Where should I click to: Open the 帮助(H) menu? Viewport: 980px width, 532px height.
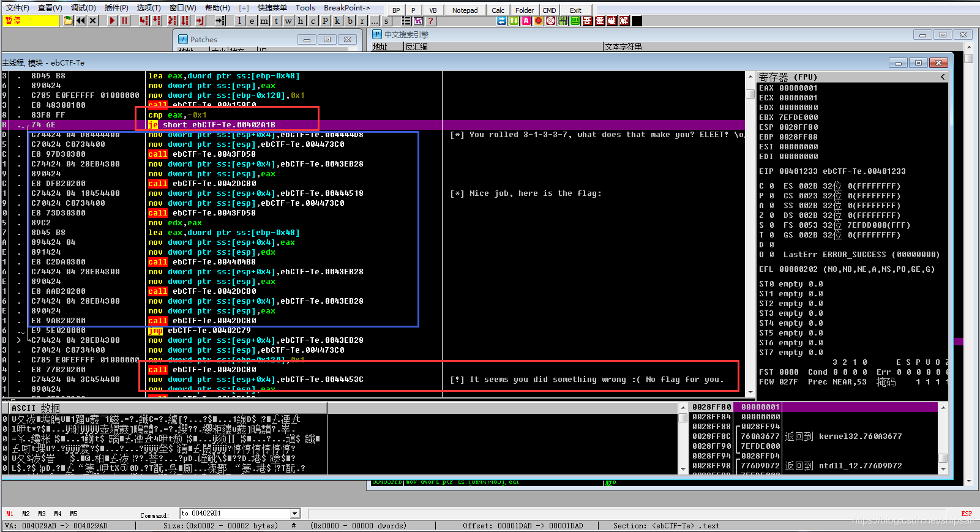217,8
